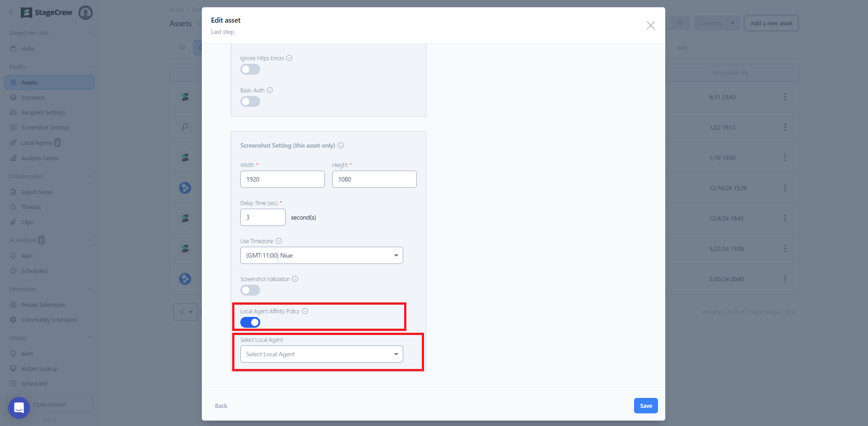Click info icon next to Screenshot Setting heading
The height and width of the screenshot is (426, 868).
(341, 145)
